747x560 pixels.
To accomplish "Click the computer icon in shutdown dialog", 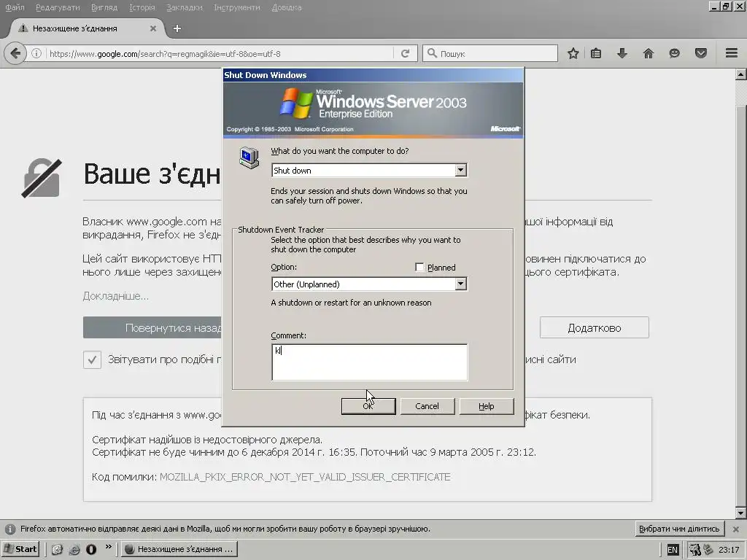I will coord(249,157).
